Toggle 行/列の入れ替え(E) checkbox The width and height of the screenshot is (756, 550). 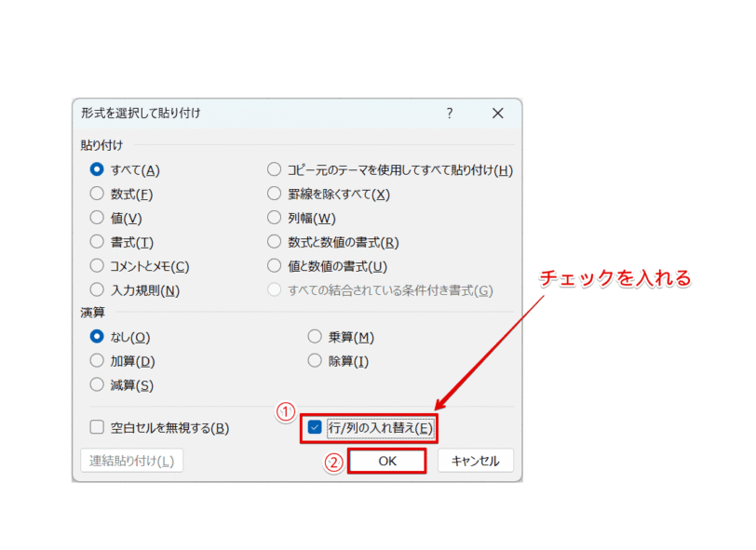[x=315, y=427]
